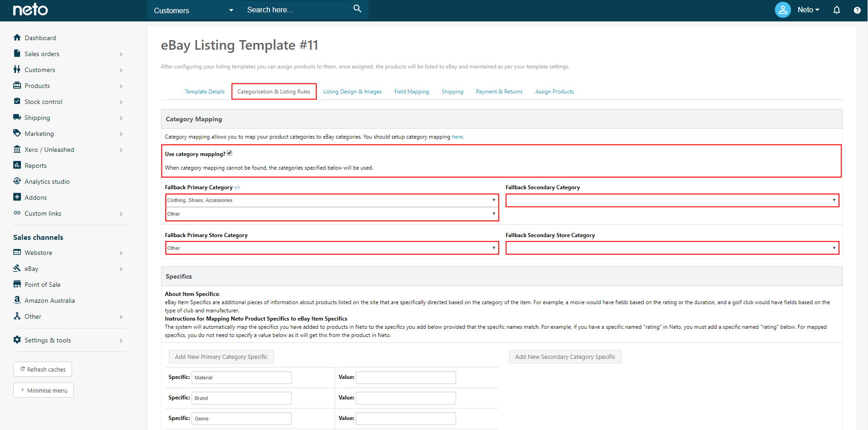The height and width of the screenshot is (430, 868).
Task: Switch to the Template Details tab
Action: click(x=205, y=92)
